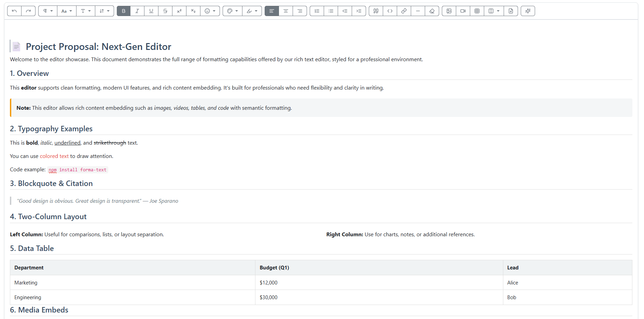Click the 'Left Column:' paragraph
The height and width of the screenshot is (319, 644).
coord(87,234)
